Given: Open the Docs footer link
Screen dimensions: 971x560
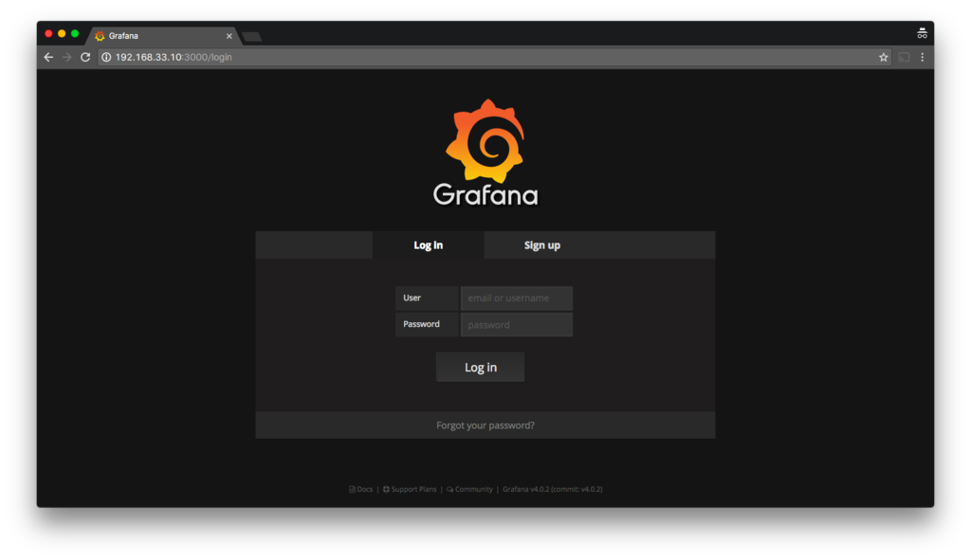Looking at the screenshot, I should [361, 489].
